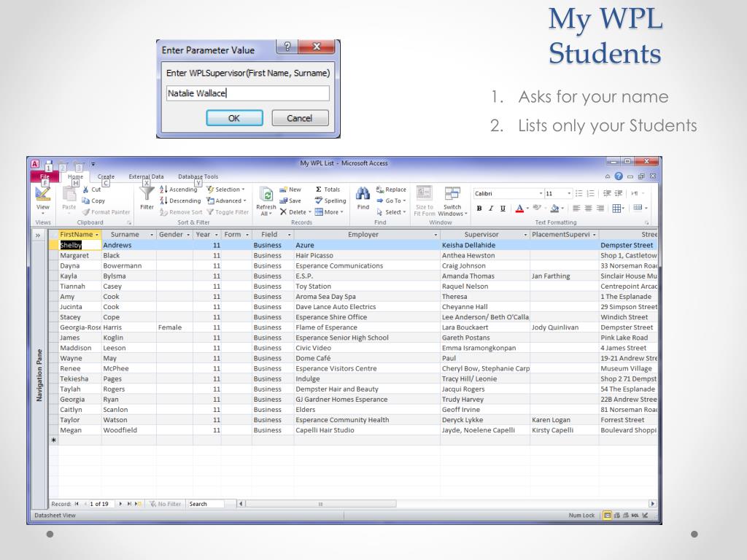747x560 pixels.
Task: Click the Totals sigma command
Action: 328,190
